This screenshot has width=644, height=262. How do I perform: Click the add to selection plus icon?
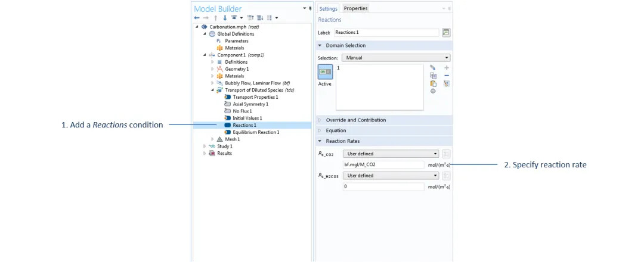[447, 68]
